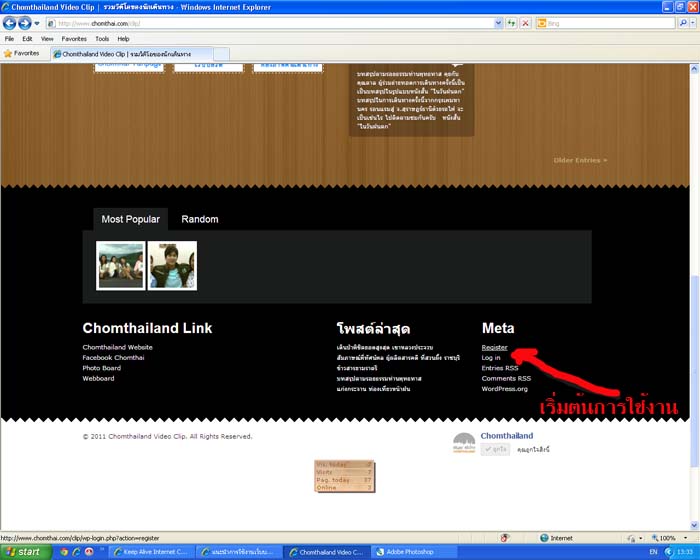Open the File menu

pos(9,39)
